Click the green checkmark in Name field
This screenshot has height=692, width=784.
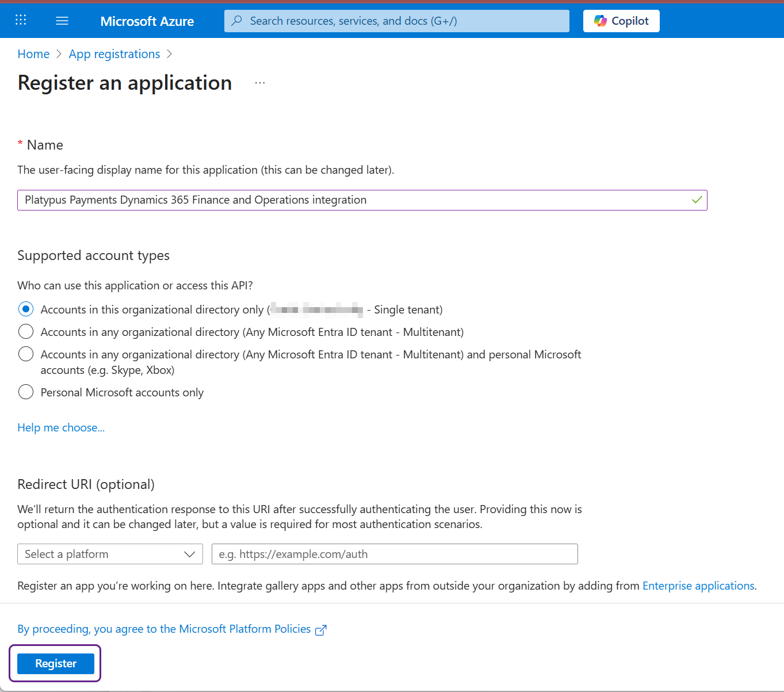tap(697, 200)
